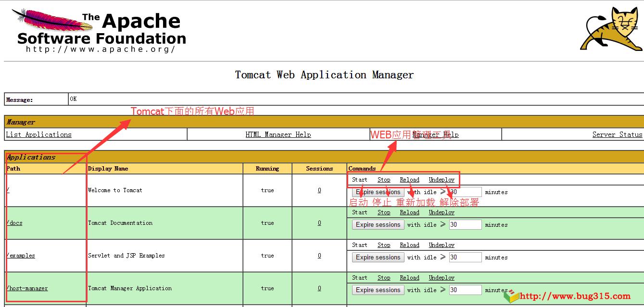Click the Start text in /examples row
The width and height of the screenshot is (644, 307).
[x=359, y=245]
